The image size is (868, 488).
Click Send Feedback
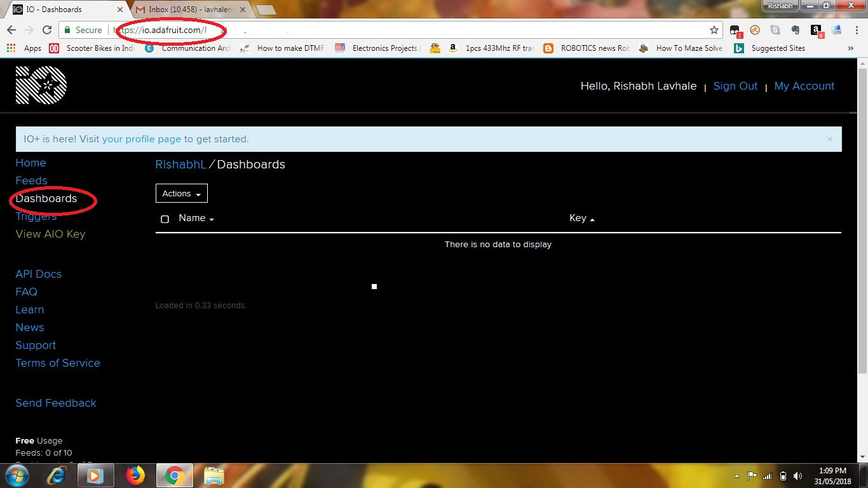[x=56, y=403]
